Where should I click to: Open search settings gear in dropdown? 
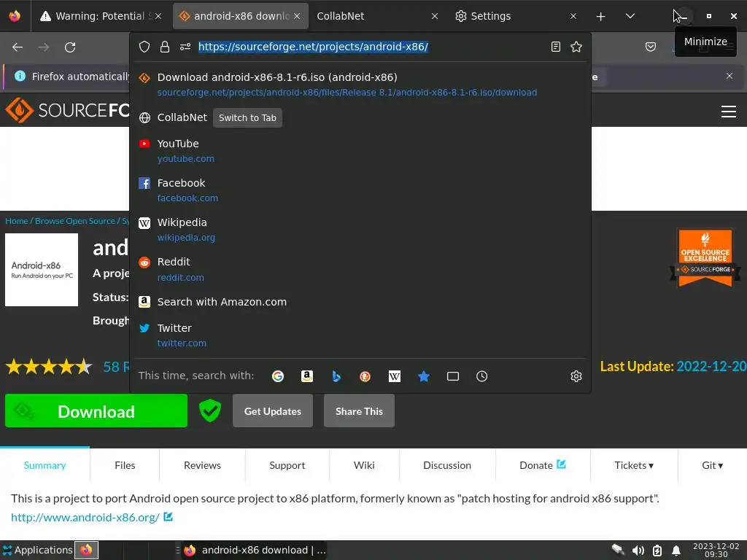pyautogui.click(x=576, y=376)
